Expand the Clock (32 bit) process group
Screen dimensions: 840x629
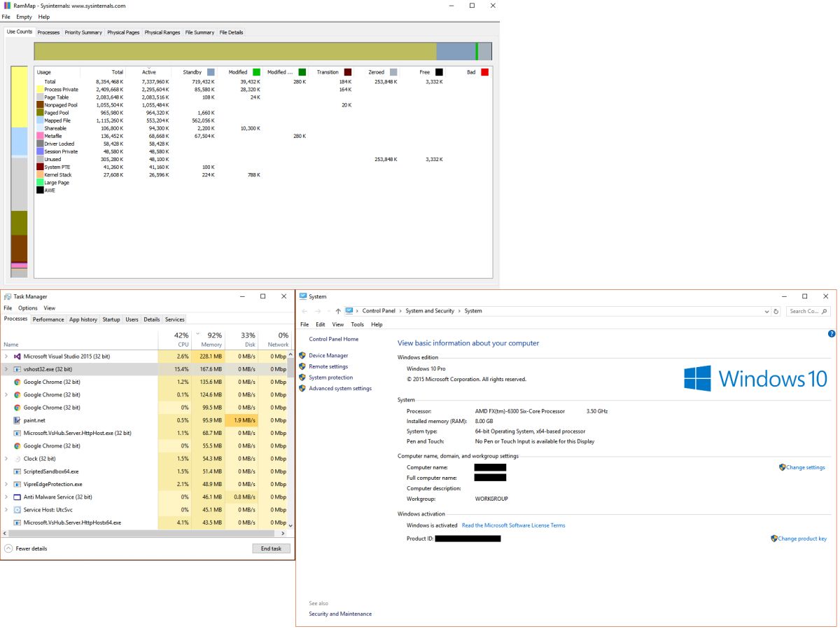pos(6,459)
